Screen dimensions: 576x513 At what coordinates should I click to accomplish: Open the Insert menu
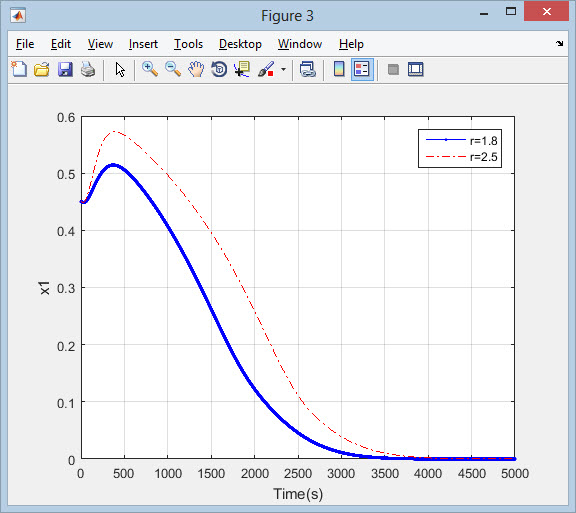click(143, 44)
